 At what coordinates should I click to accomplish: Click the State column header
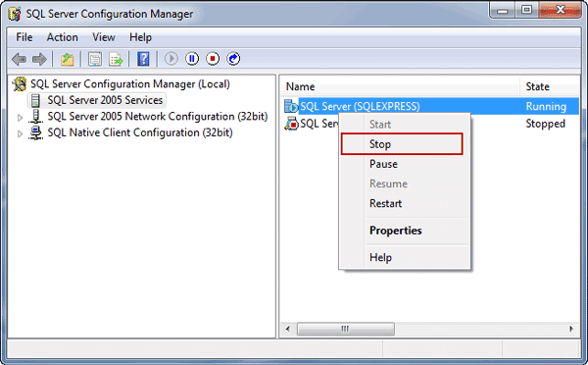(550, 86)
